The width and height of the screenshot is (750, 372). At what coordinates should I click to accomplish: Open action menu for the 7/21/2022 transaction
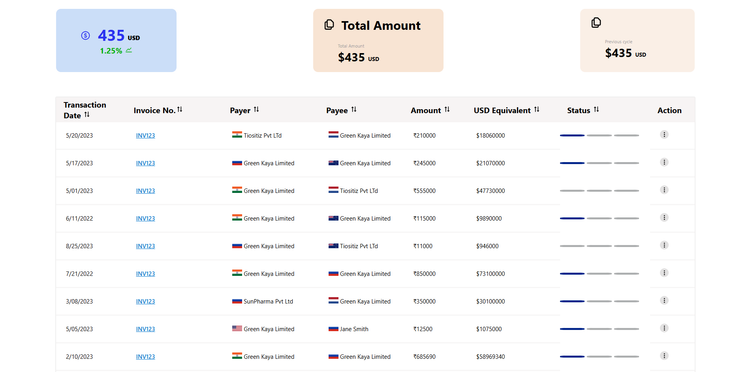pyautogui.click(x=664, y=273)
